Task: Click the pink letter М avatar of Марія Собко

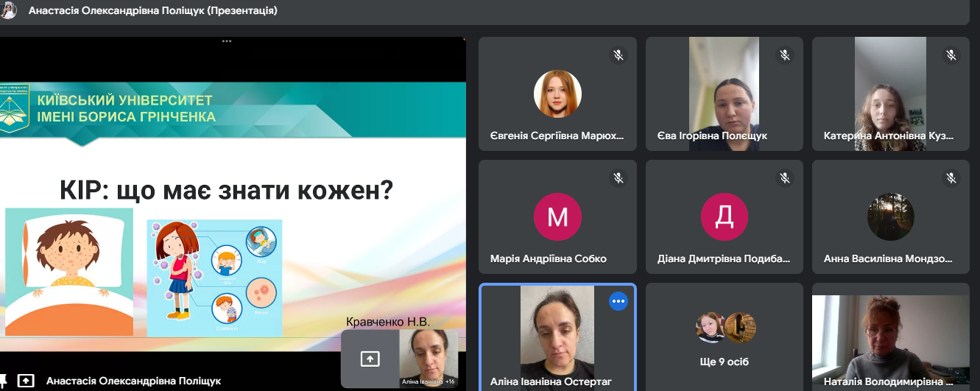Action: click(557, 217)
